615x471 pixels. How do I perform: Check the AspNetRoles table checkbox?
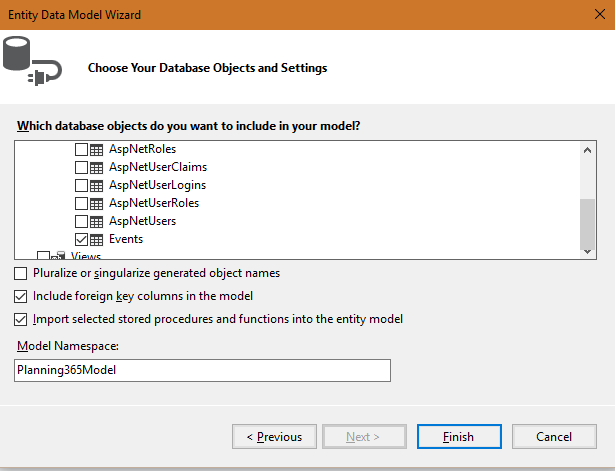[x=81, y=149]
